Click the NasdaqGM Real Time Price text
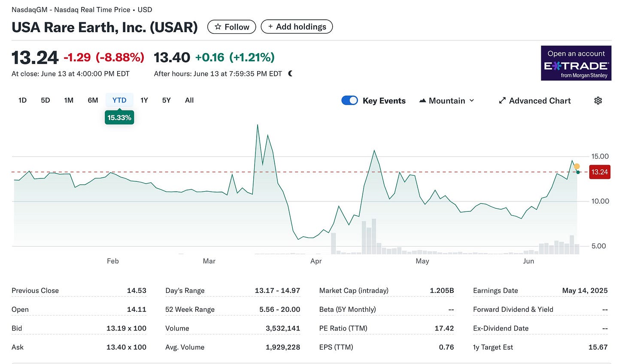Viewport: 625px width, 364px height. (x=82, y=9)
